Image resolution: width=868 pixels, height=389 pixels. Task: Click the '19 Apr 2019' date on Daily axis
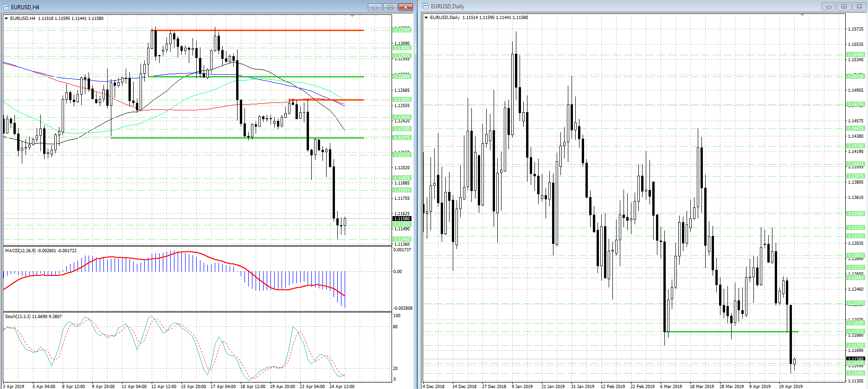tap(791, 386)
